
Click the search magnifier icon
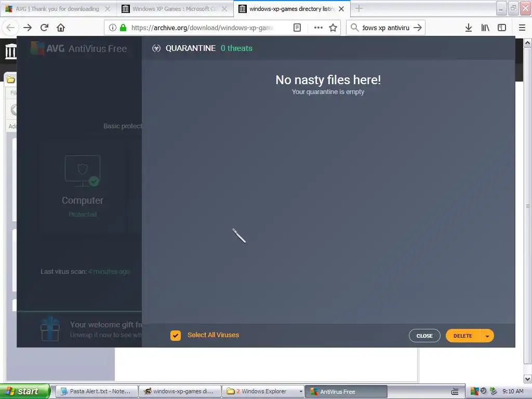point(354,28)
